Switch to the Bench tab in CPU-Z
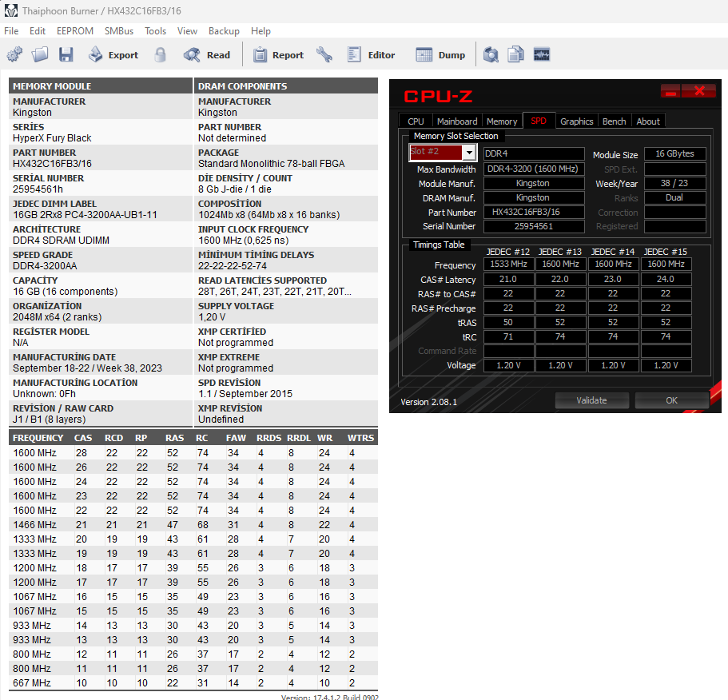Viewport: 728px width, 700px height. (615, 121)
